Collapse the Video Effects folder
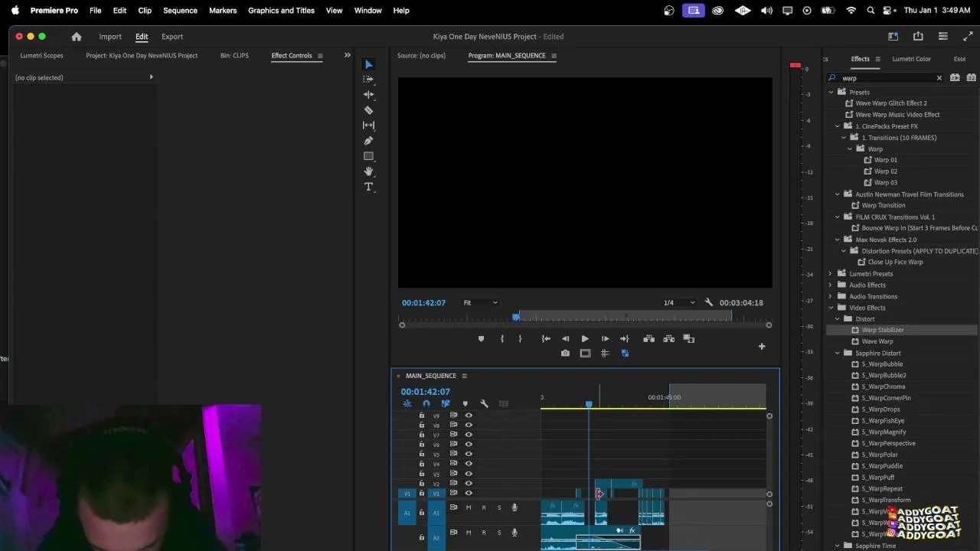Screen dimensions: 980x551 point(831,308)
